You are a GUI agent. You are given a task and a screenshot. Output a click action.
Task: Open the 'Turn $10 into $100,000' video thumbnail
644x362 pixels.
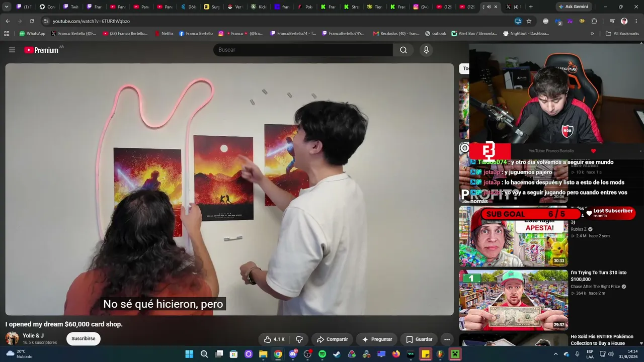point(513,300)
